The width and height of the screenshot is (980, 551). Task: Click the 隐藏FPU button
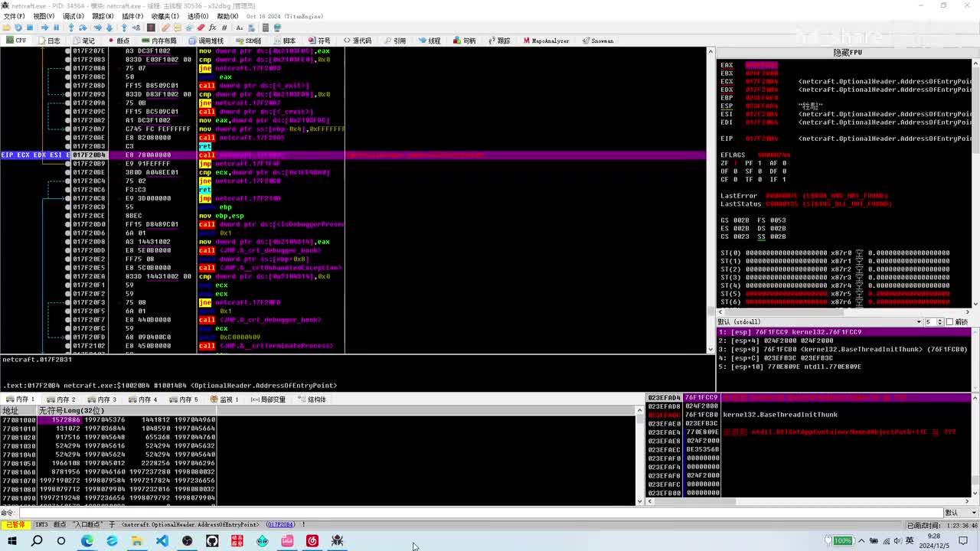847,53
